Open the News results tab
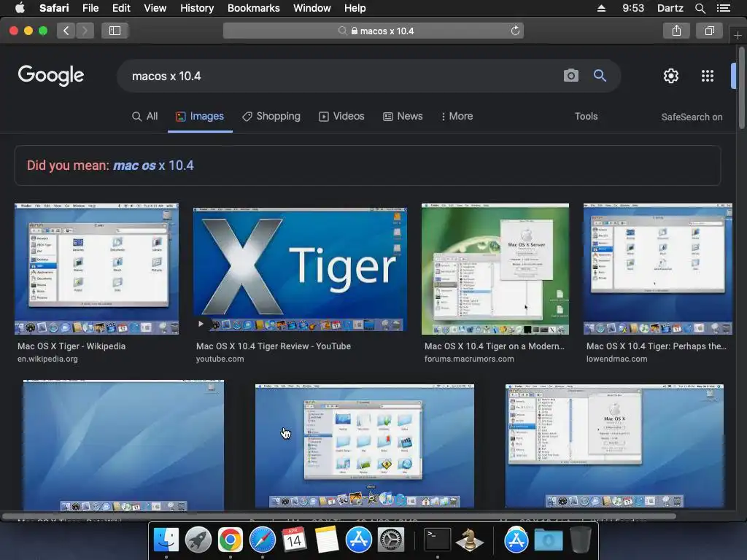This screenshot has height=560, width=747. coord(403,116)
